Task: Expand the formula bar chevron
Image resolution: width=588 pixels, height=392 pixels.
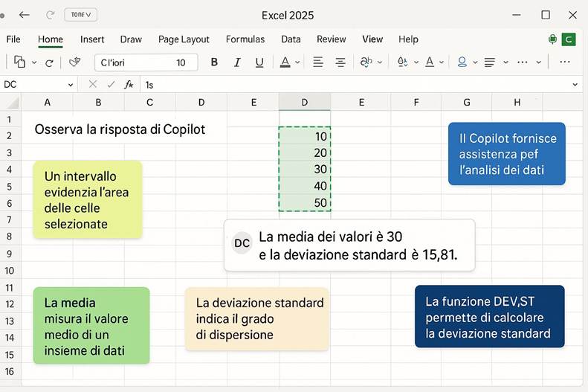Action: 575,85
